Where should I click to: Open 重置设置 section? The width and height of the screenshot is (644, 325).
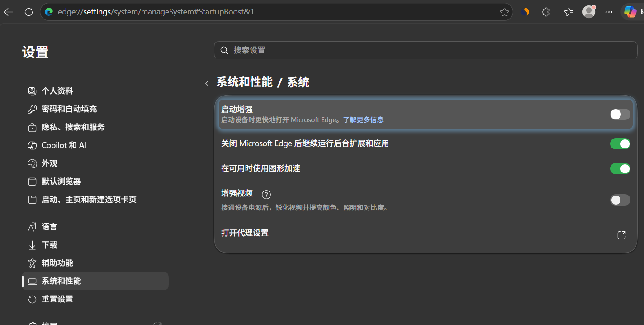95,299
